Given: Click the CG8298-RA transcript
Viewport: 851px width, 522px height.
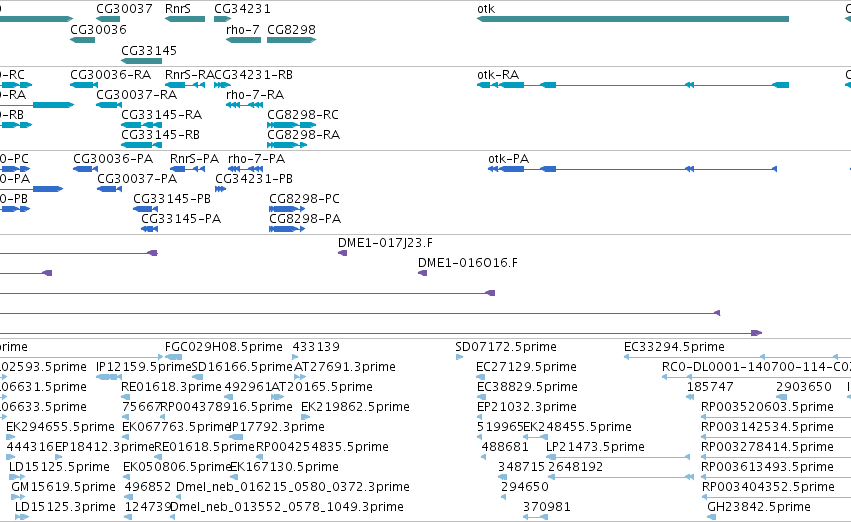Looking at the screenshot, I should tap(287, 145).
